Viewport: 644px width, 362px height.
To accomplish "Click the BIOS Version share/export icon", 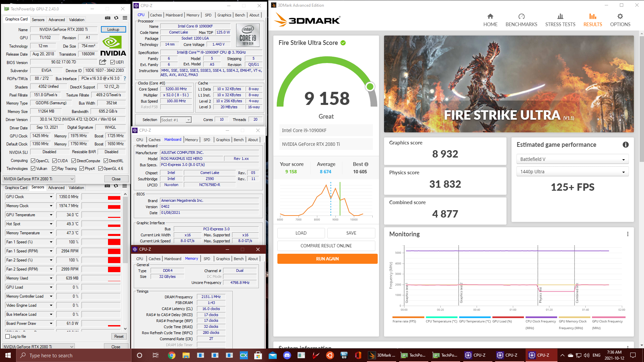I will point(103,62).
